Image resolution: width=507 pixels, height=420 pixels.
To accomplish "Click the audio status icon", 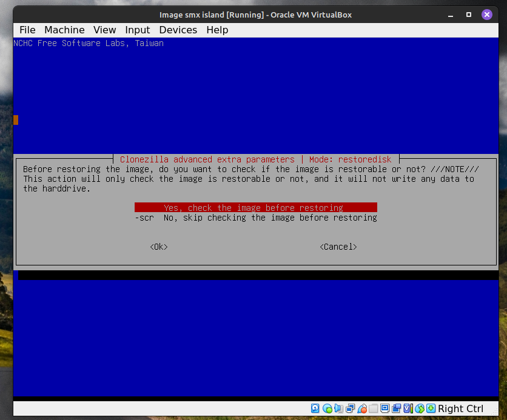I will click(x=338, y=408).
